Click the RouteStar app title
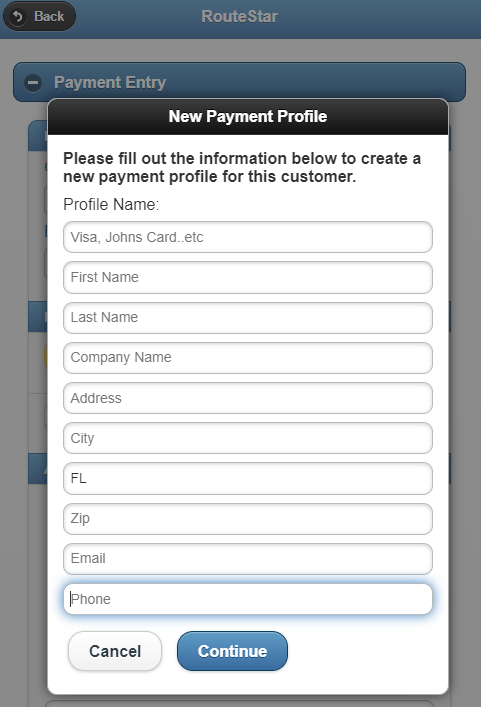Image resolution: width=481 pixels, height=707 pixels. (239, 17)
